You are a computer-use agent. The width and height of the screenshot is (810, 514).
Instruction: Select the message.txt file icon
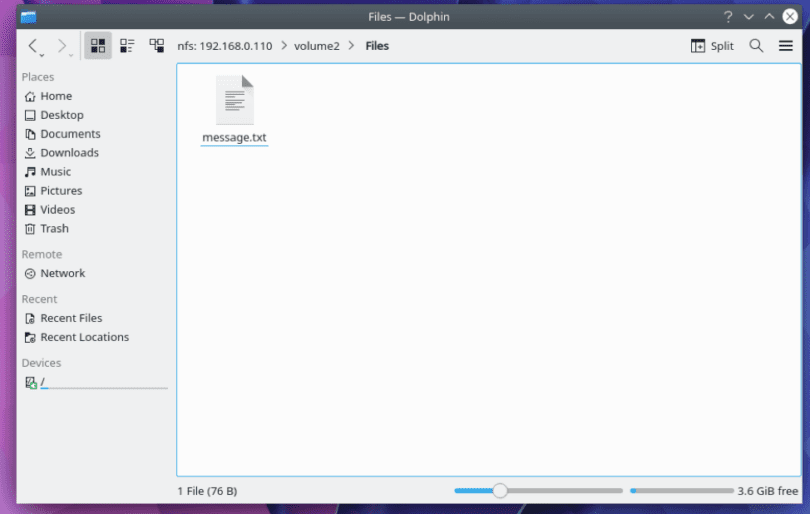(235, 100)
